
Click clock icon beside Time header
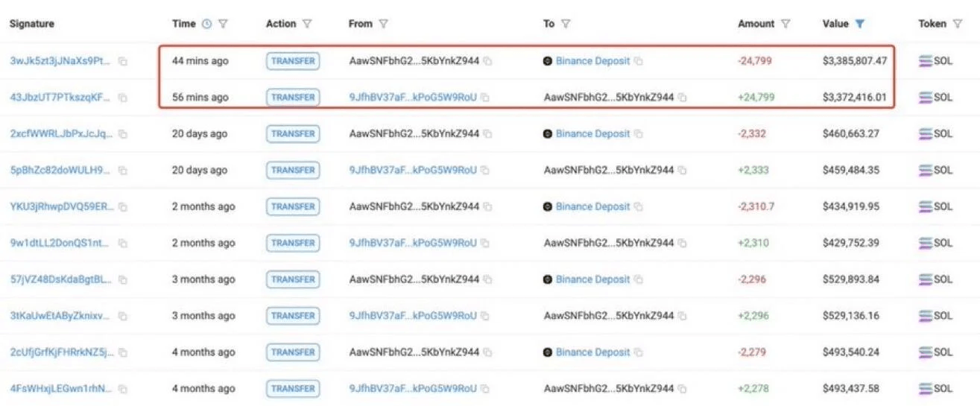(x=207, y=24)
